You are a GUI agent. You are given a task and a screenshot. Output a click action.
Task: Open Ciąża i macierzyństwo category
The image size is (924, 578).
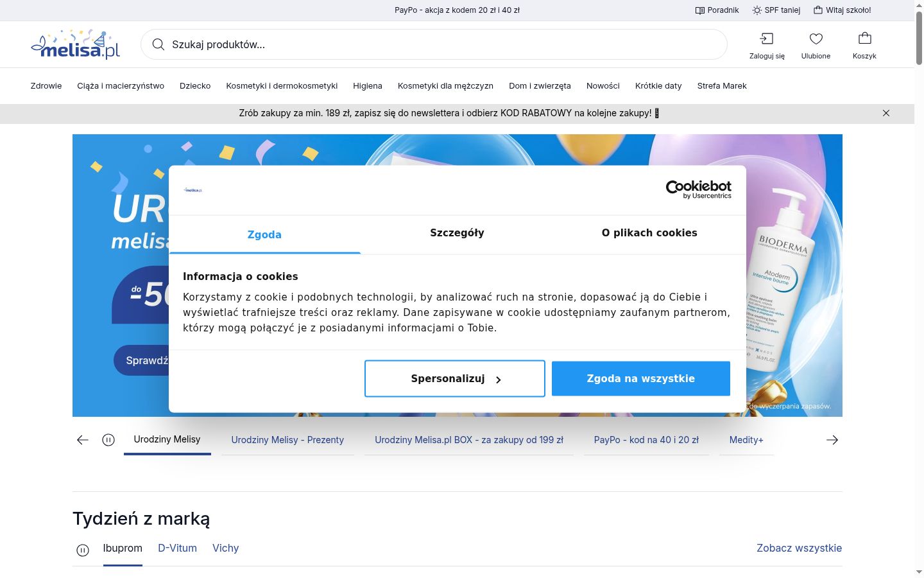click(x=121, y=85)
